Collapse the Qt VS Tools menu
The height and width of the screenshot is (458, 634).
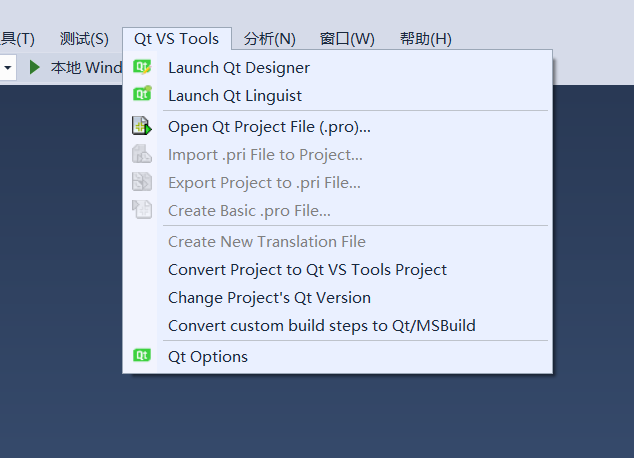[176, 39]
